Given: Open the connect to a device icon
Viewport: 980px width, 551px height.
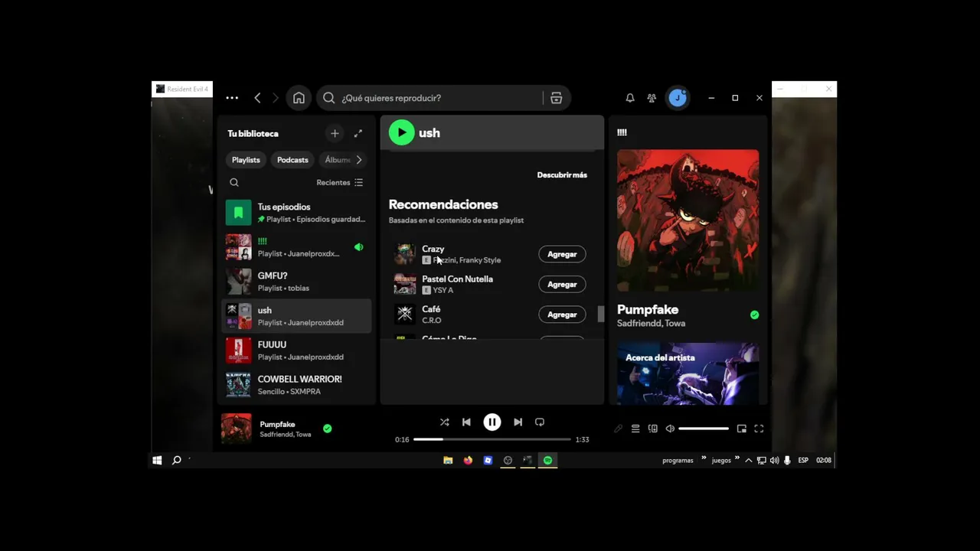Looking at the screenshot, I should click(653, 429).
